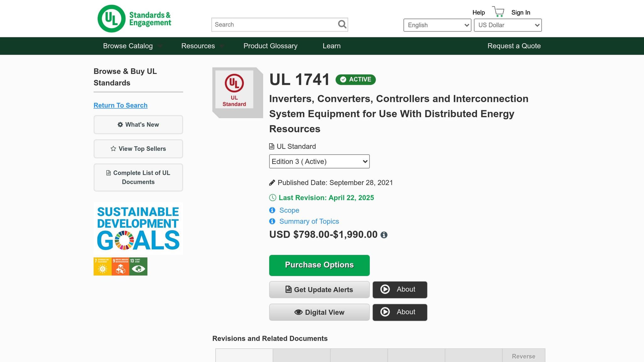
Task: Click the search magnifier icon
Action: point(342,24)
